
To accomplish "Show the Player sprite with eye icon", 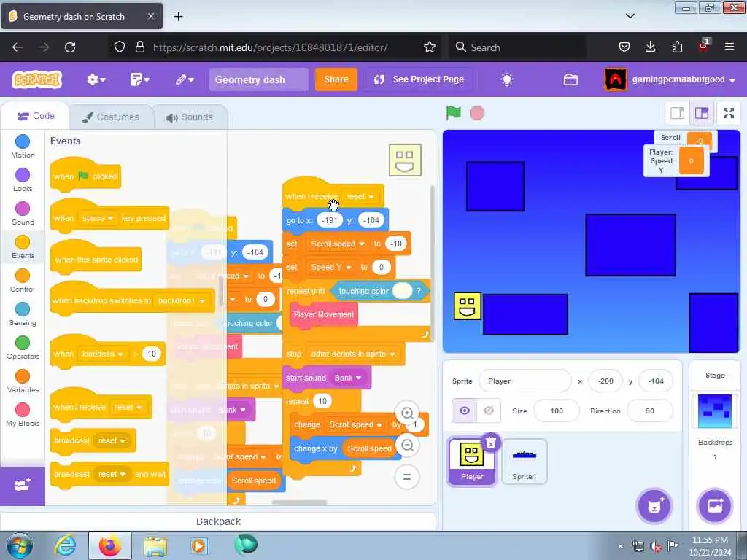I will click(465, 411).
